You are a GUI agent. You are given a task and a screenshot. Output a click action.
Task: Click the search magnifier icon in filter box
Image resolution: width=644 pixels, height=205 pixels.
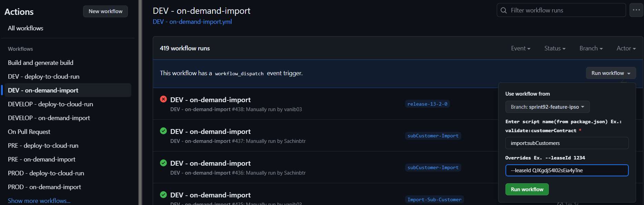[504, 10]
